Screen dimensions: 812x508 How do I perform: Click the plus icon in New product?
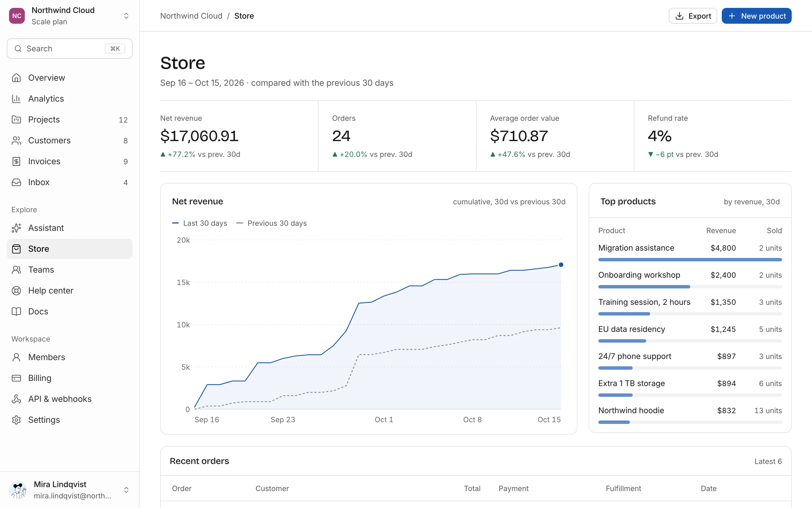732,16
